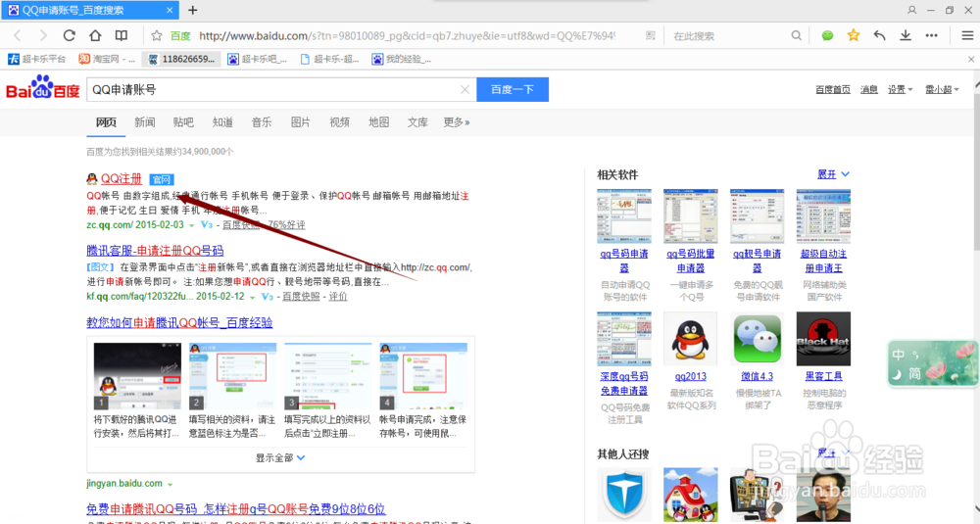Open 我的经验 bookmark
The height and width of the screenshot is (524, 980).
click(402, 59)
